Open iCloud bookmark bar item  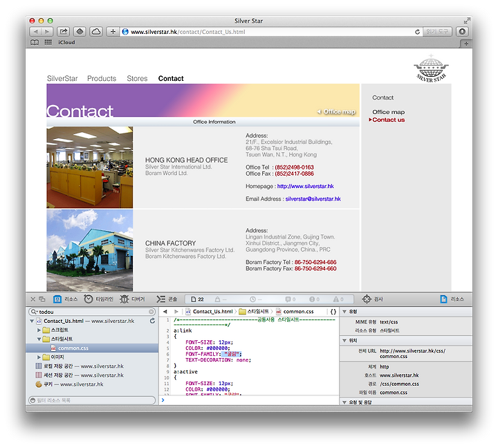66,42
